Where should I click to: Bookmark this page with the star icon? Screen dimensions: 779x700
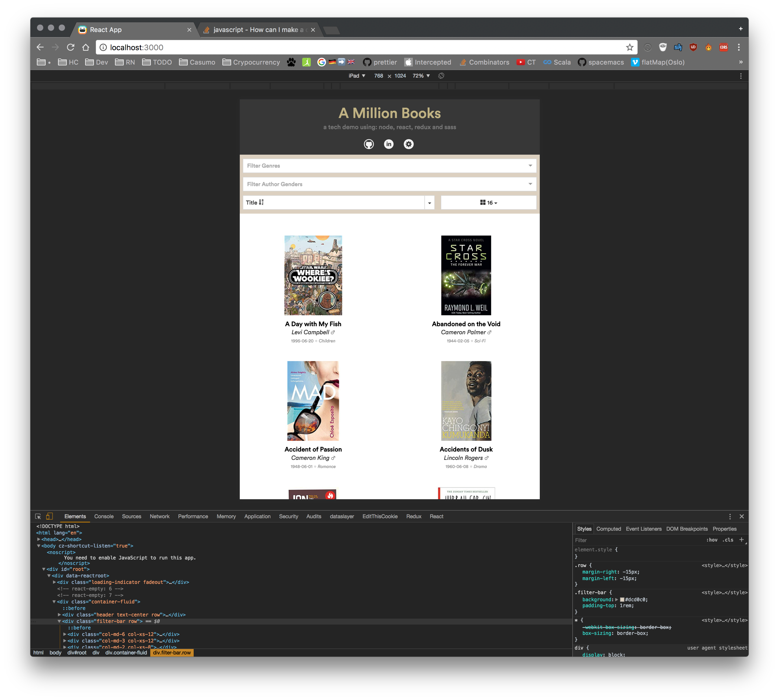pos(630,47)
